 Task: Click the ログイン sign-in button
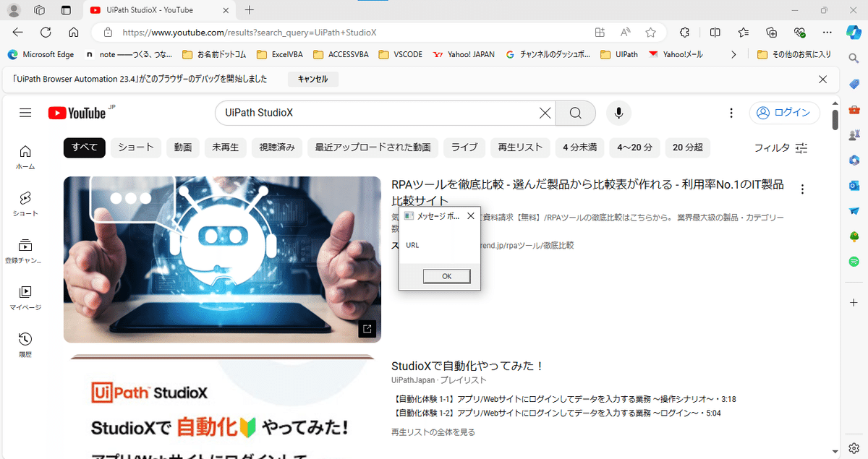tap(784, 113)
